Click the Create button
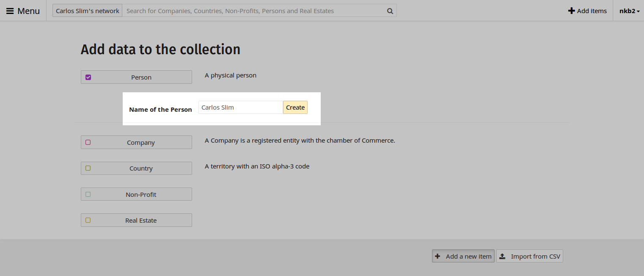644x276 pixels. coord(295,108)
